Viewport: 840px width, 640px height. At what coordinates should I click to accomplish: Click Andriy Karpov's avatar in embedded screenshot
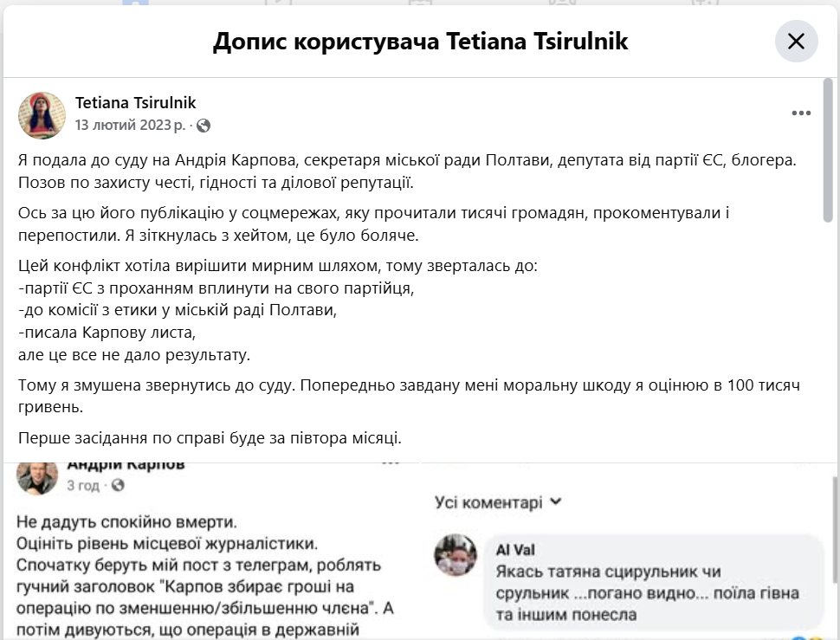[38, 475]
